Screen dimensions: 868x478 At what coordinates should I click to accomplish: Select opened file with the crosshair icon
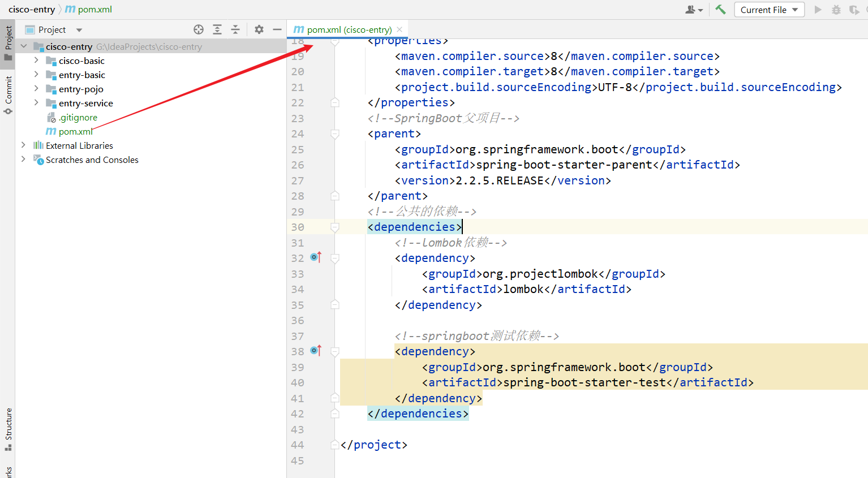click(199, 29)
